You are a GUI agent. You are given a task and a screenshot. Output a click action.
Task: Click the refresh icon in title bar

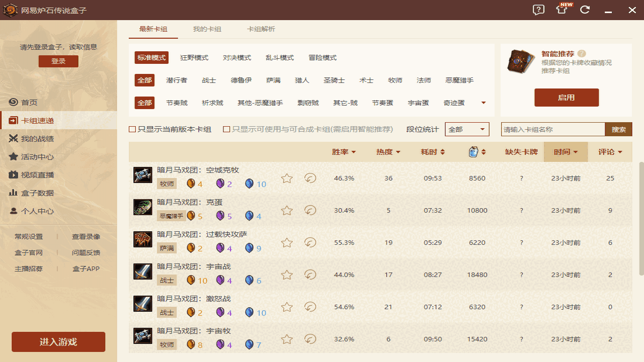point(585,10)
